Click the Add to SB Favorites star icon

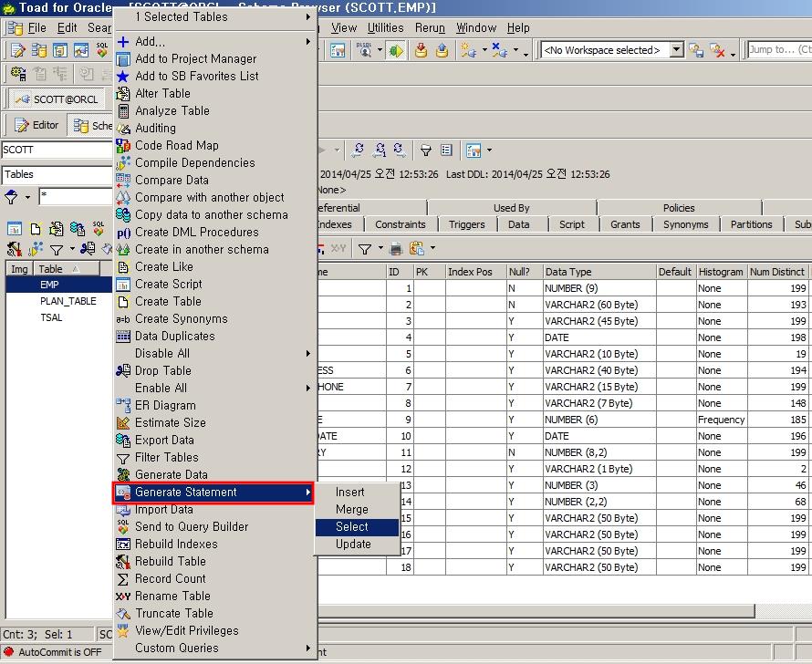click(124, 76)
